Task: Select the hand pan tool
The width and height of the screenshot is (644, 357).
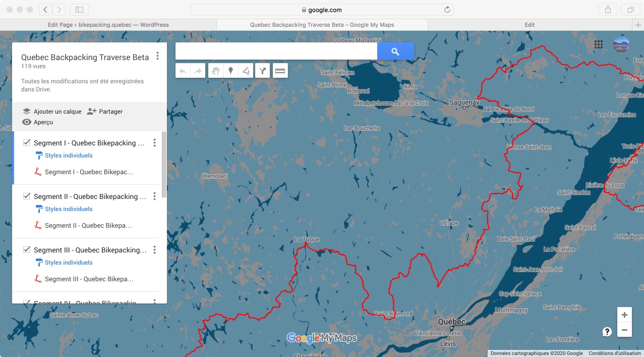Action: point(215,71)
